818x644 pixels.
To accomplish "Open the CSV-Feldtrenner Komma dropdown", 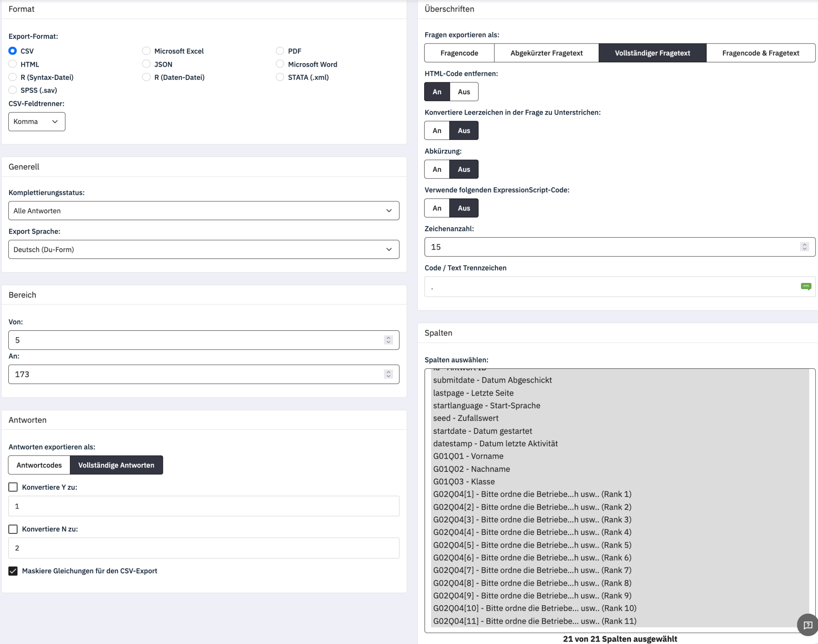I will point(37,121).
